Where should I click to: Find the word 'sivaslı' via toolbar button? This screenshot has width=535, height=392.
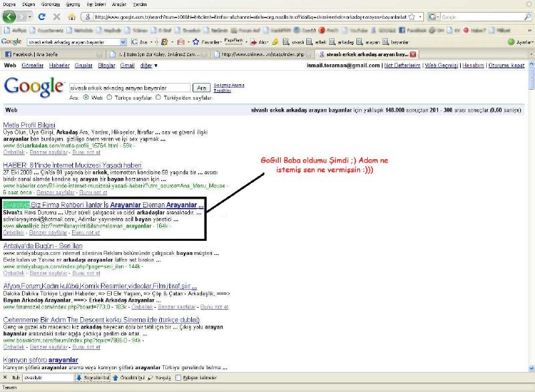click(x=294, y=42)
